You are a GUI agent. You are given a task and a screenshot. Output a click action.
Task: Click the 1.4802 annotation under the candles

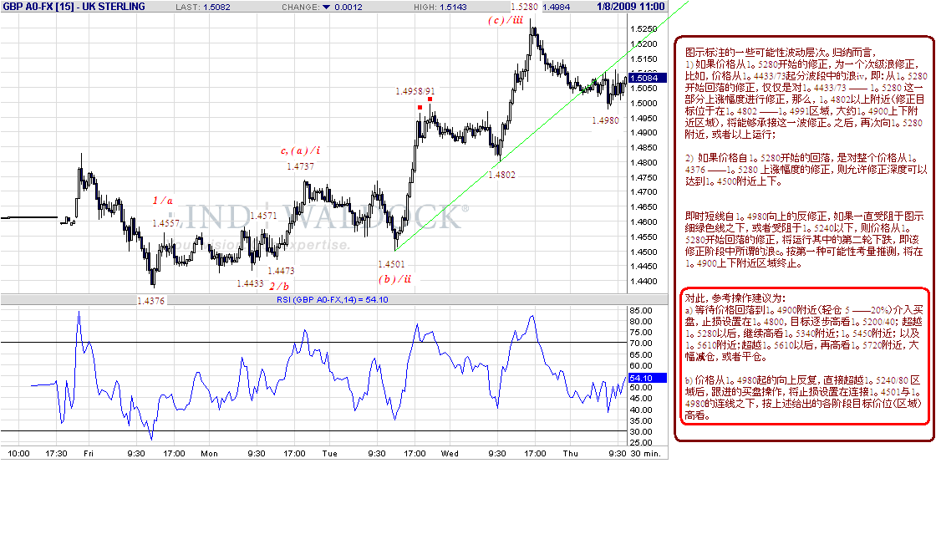pyautogui.click(x=501, y=175)
